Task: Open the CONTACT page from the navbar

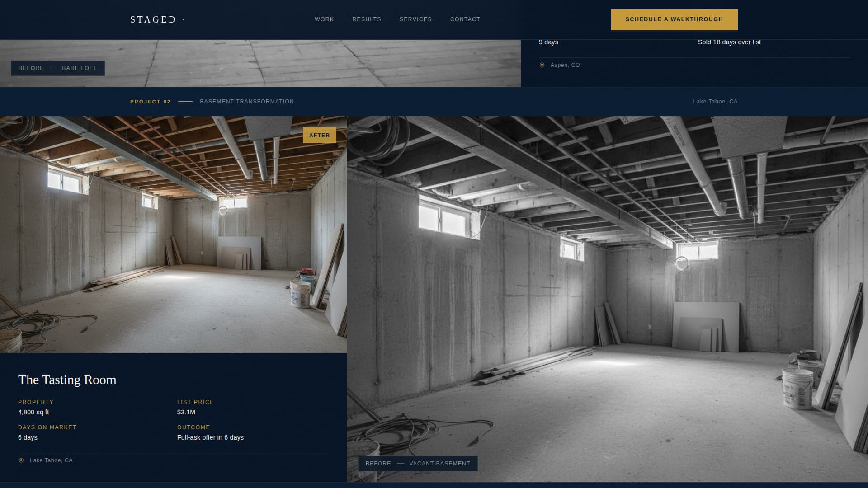Action: (465, 19)
